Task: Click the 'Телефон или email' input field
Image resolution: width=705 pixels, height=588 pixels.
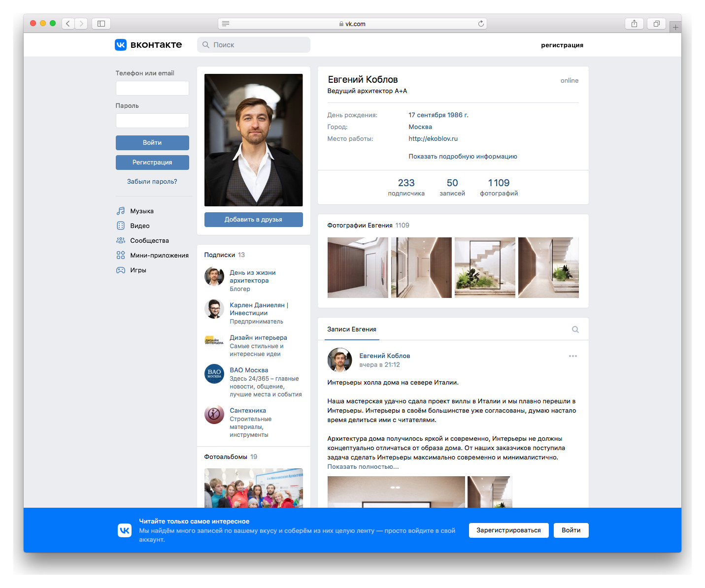Action: click(x=152, y=88)
